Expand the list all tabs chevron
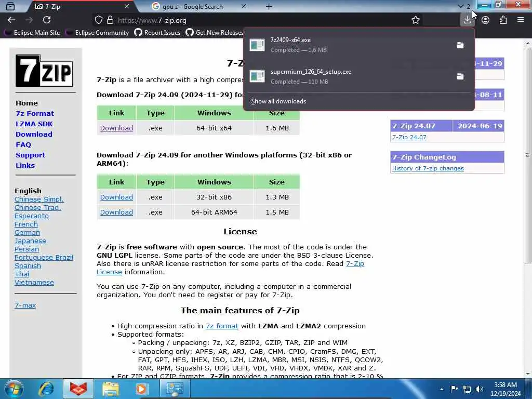 point(460,6)
